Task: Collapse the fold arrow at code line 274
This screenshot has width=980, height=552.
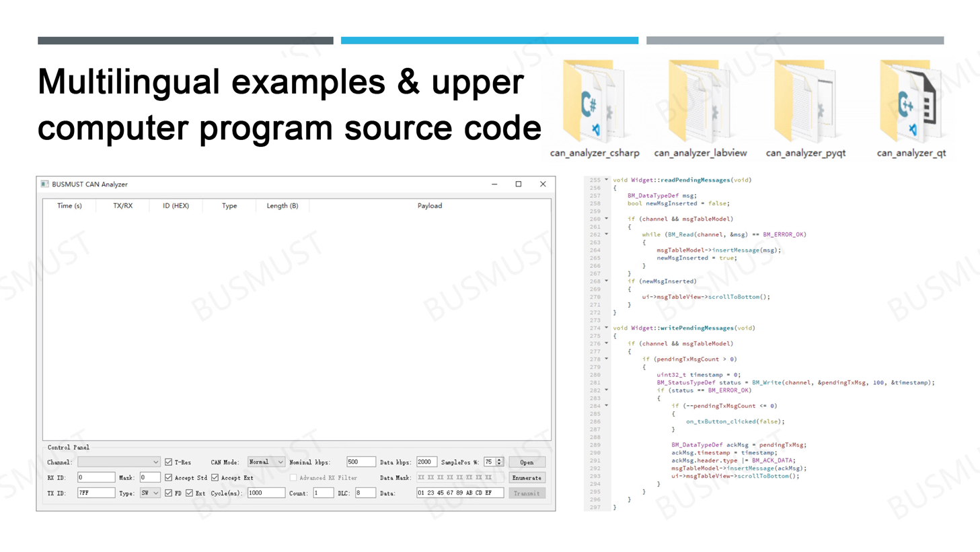Action: (x=606, y=328)
